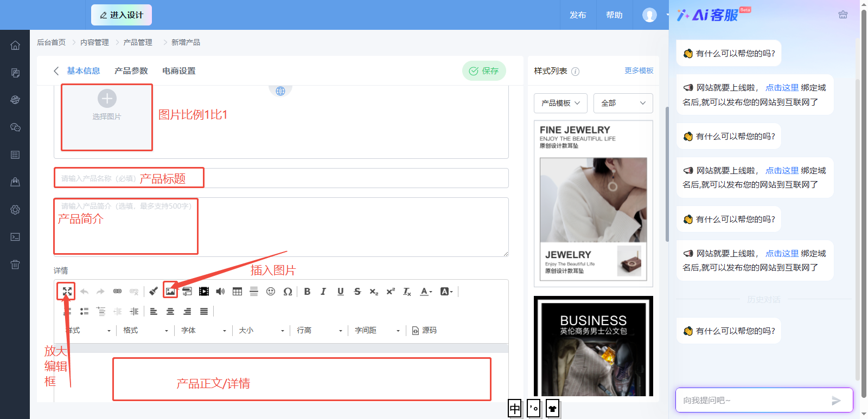
Task: Justify the text
Action: [204, 311]
